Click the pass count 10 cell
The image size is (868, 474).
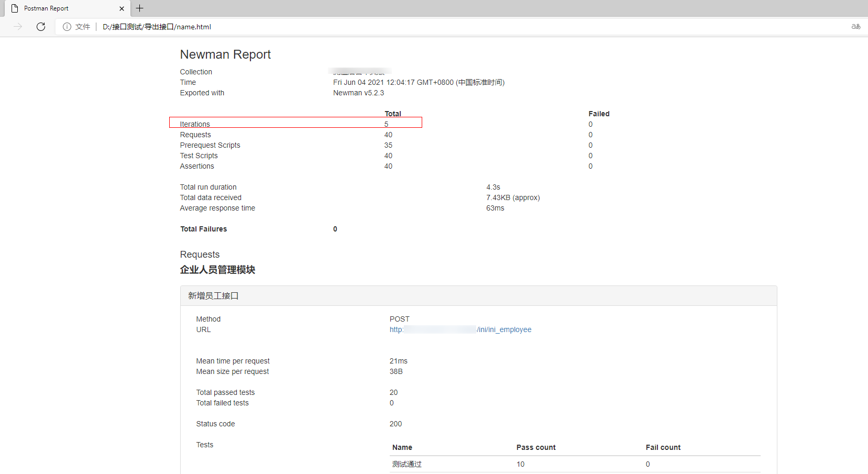pyautogui.click(x=521, y=464)
